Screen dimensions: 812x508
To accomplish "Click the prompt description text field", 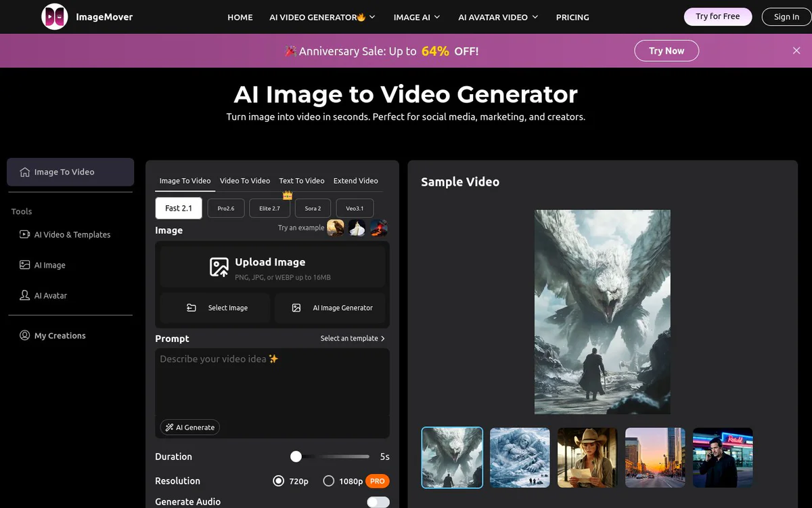I will (x=272, y=381).
